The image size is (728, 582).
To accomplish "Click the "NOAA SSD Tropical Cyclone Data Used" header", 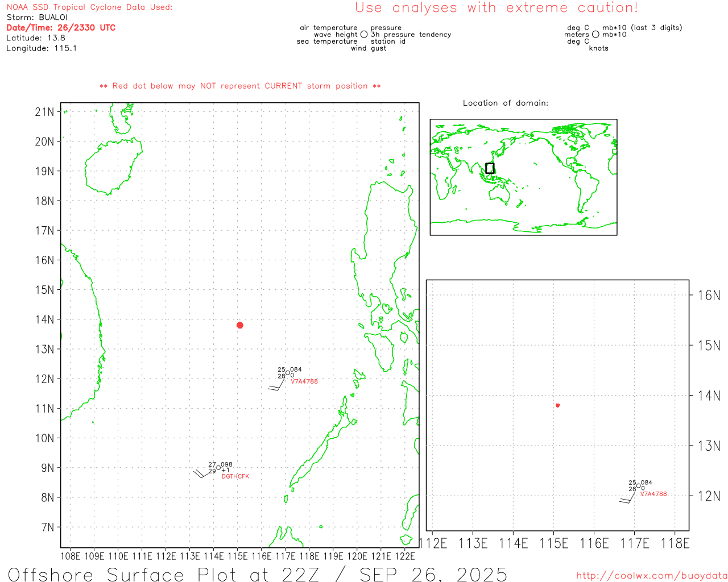I will [x=89, y=7].
